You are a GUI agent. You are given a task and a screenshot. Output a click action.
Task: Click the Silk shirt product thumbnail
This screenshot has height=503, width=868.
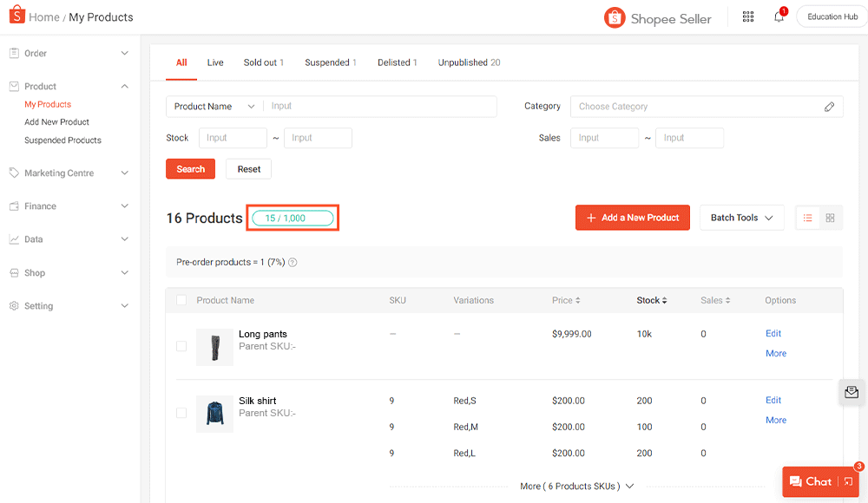[x=214, y=414]
